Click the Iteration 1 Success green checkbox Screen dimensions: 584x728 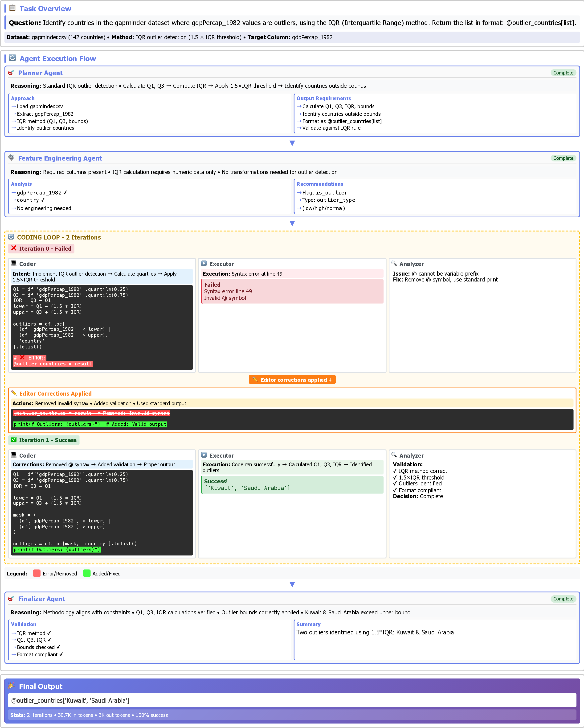point(14,440)
